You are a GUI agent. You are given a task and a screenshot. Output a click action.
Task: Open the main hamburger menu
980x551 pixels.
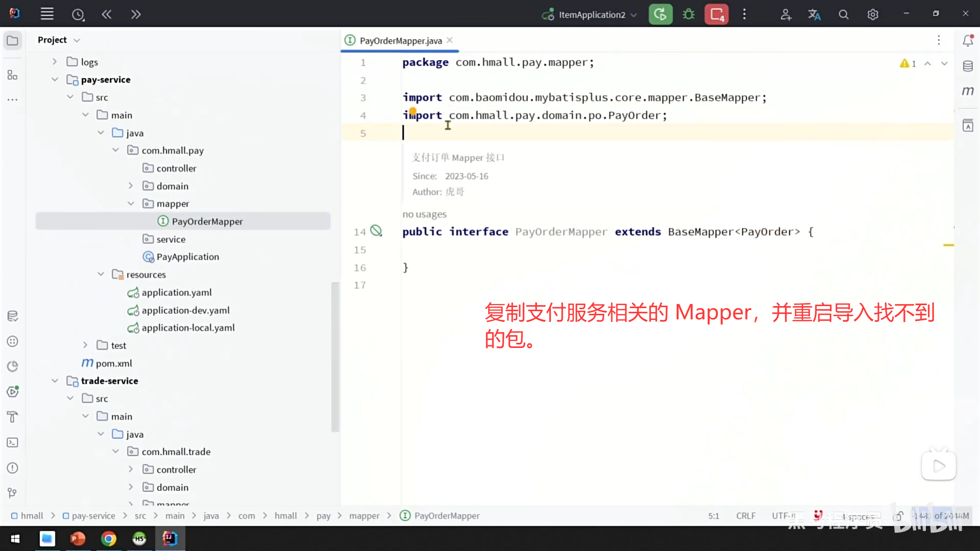[47, 14]
